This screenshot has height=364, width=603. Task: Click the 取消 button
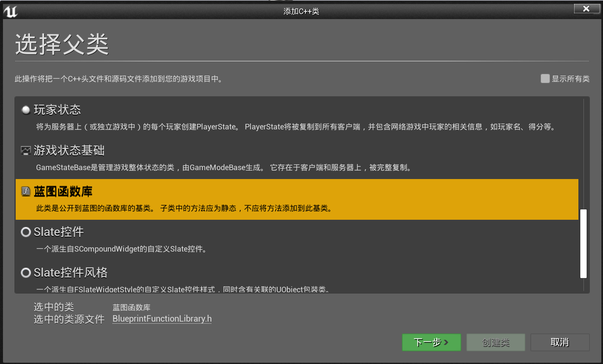pos(560,342)
